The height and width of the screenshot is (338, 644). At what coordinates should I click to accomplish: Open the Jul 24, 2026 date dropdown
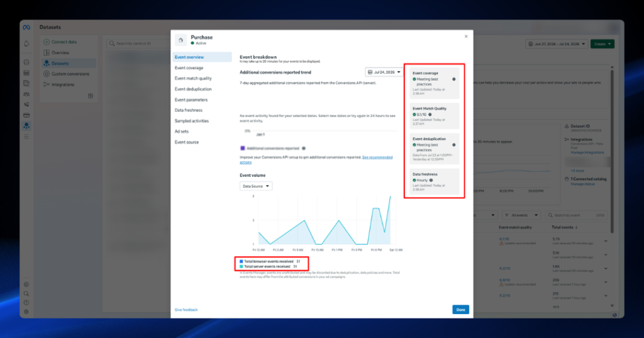click(384, 72)
